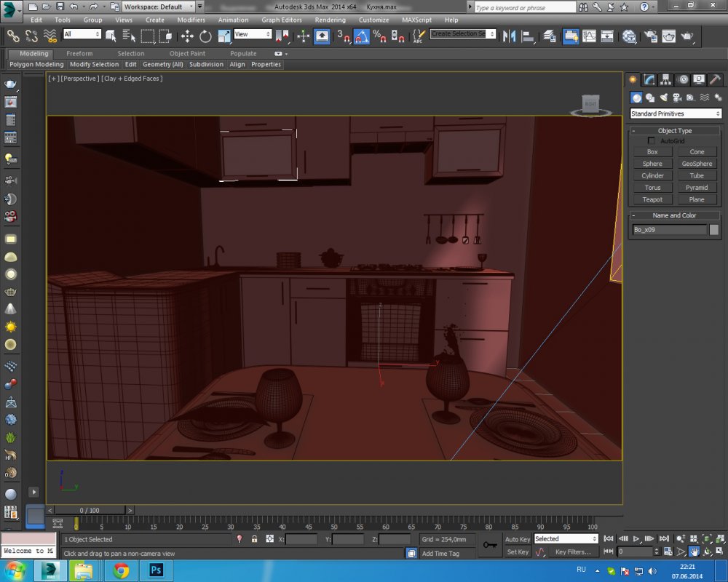Open the Rendering menu
This screenshot has height=582, width=728.
click(330, 20)
